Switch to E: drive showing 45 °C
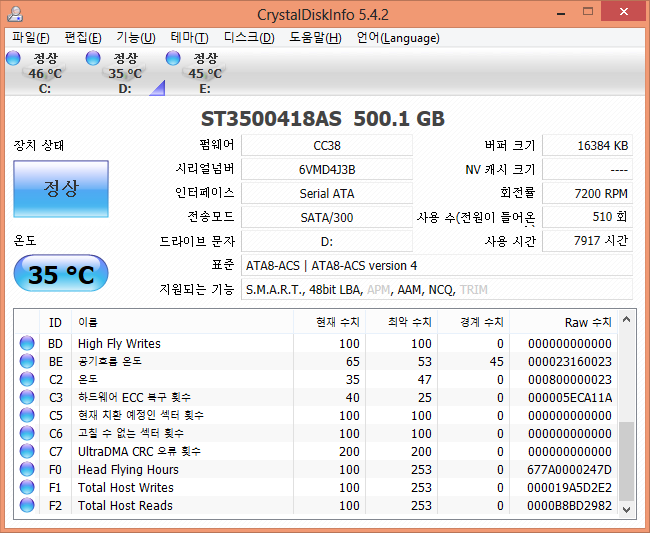Image resolution: width=650 pixels, height=533 pixels. (205, 73)
